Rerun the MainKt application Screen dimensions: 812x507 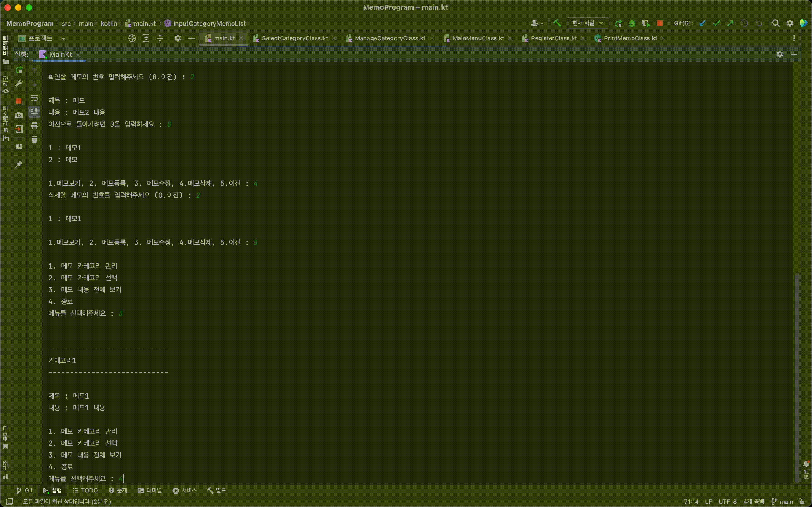click(x=19, y=70)
